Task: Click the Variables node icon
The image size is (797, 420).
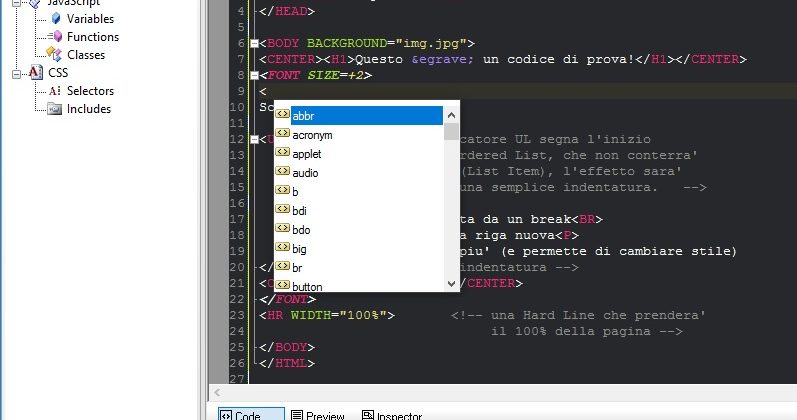Action: [x=56, y=19]
